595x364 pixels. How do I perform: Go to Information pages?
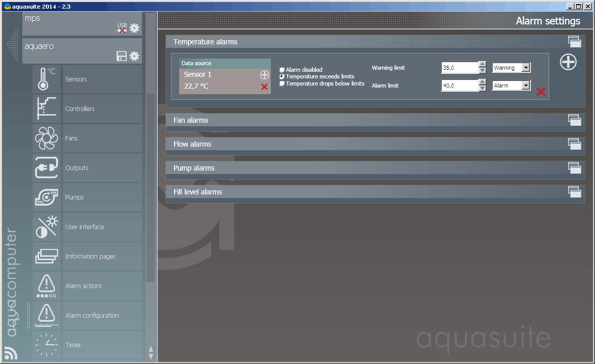102,256
